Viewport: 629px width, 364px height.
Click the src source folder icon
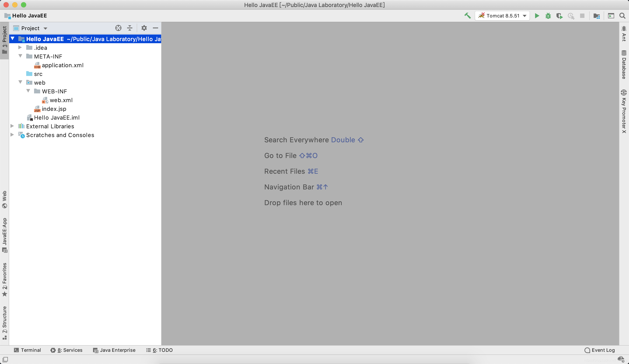point(29,74)
